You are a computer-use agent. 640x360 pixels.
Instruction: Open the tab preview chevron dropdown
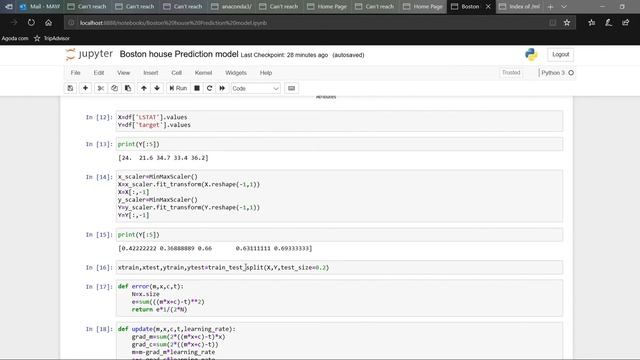click(x=564, y=7)
